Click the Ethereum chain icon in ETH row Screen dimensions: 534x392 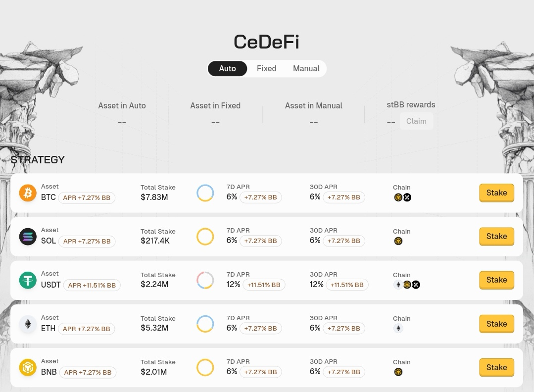click(398, 328)
